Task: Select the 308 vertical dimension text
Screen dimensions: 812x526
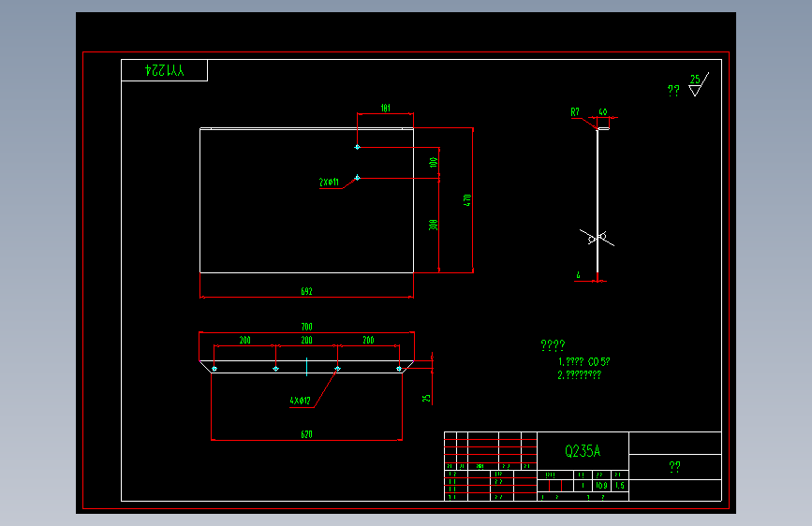Action: pyautogui.click(x=434, y=225)
